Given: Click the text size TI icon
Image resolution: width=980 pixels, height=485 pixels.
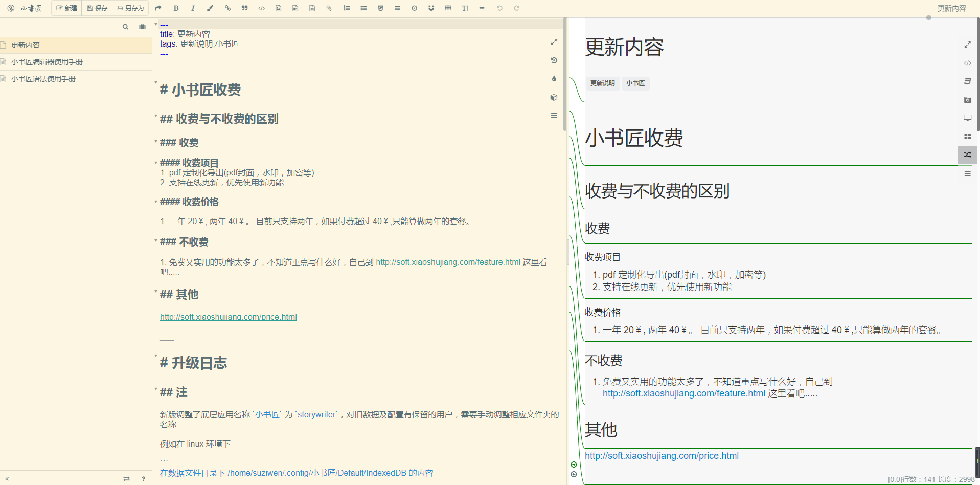Looking at the screenshot, I should [465, 8].
